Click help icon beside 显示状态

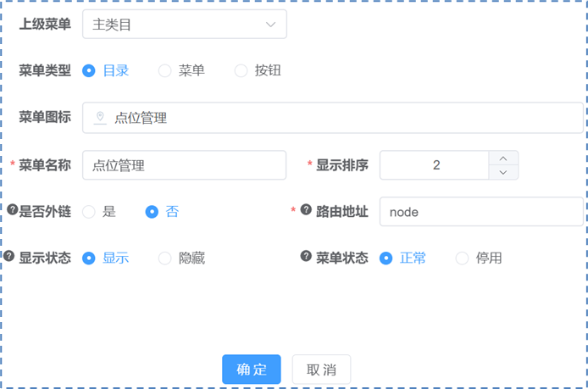9,256
